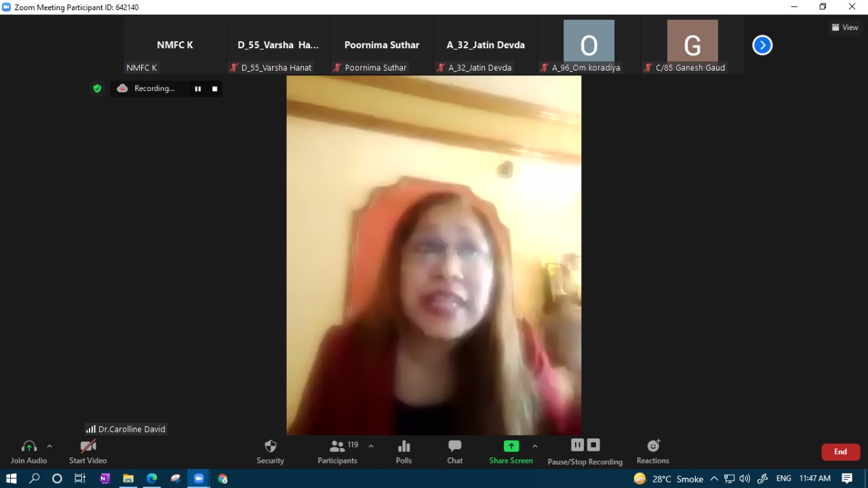Open the weather widget showing 28°C Smoke
868x488 pixels.
(x=669, y=478)
